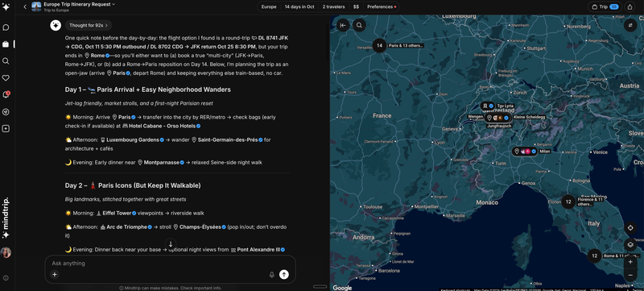Click the Wengen map label
Screen dimensions: 644x291
point(475,117)
